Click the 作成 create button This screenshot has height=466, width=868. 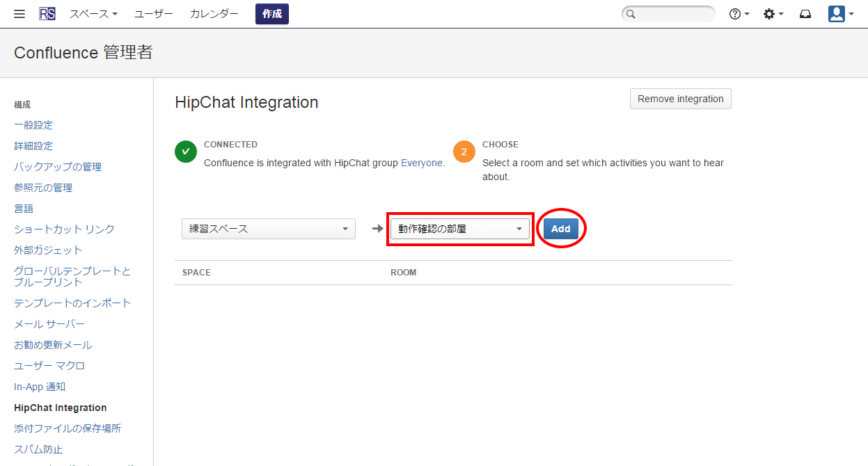pos(272,14)
